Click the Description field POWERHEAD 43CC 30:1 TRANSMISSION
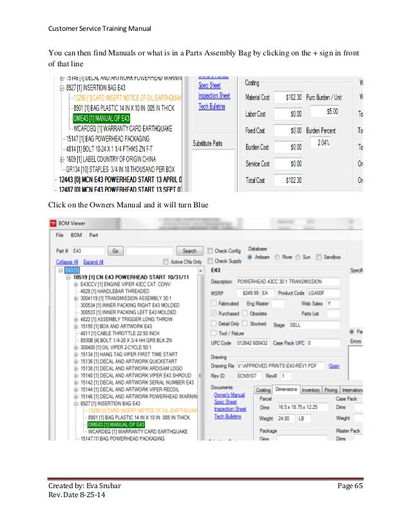This screenshot has height=532, width=411. click(x=288, y=281)
